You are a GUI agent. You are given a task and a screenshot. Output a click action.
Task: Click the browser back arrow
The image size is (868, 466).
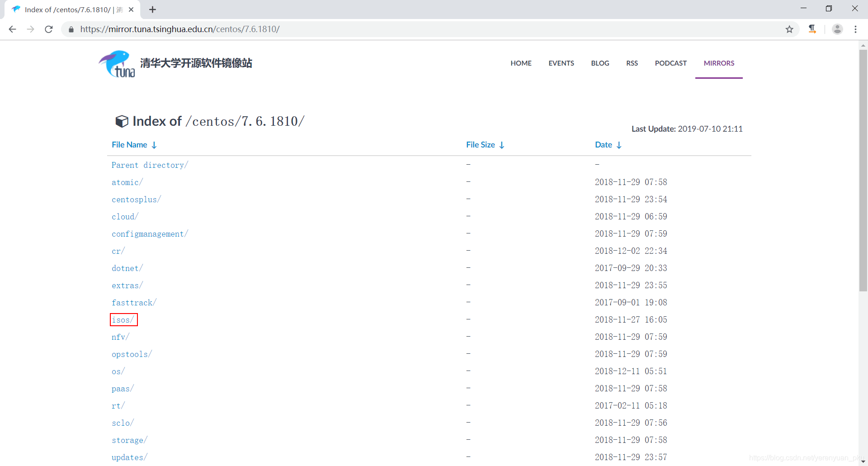coord(12,29)
